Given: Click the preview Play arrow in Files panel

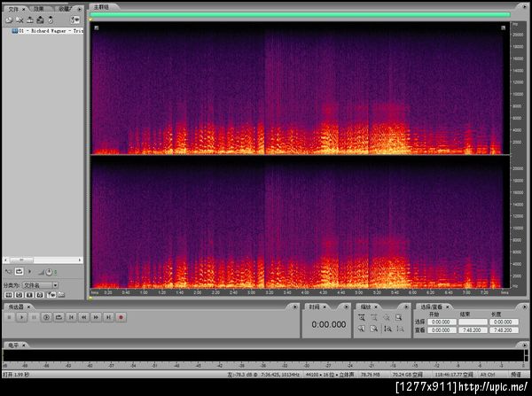Looking at the screenshot, I should [x=30, y=272].
